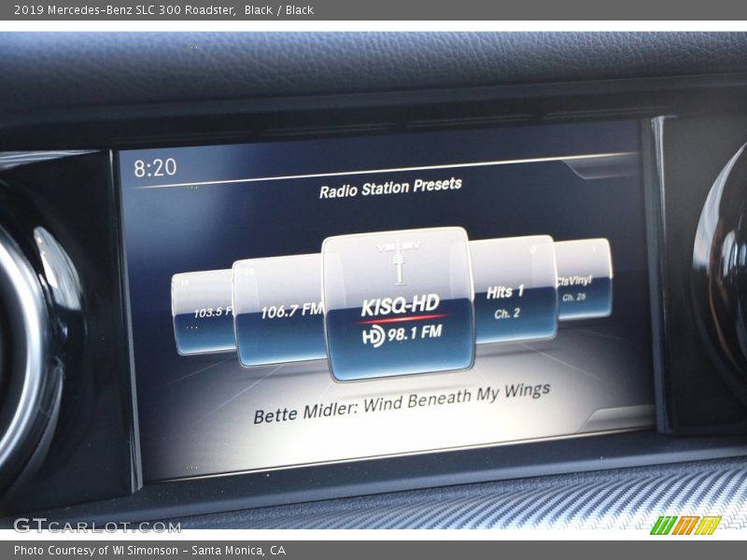Tap the HD Radio logo icon
Viewport: 747px width, 560px height.
[373, 336]
